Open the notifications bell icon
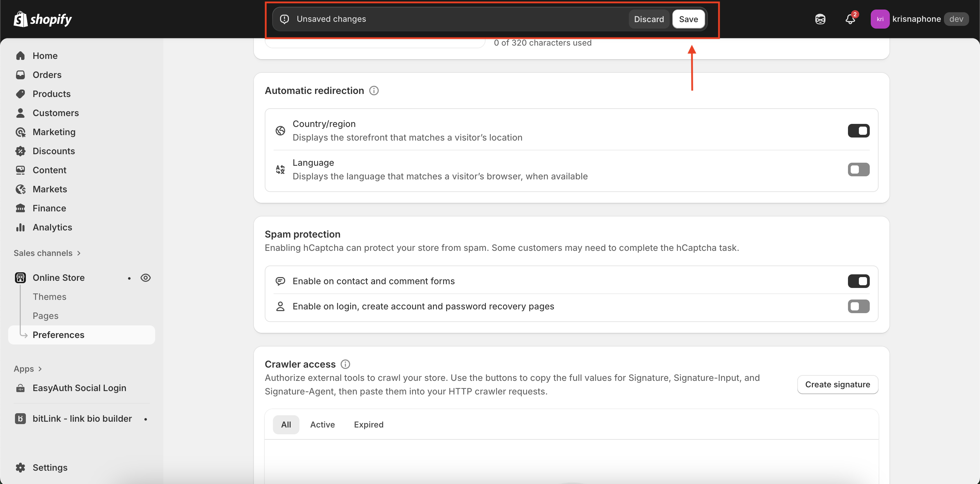Image resolution: width=980 pixels, height=484 pixels. click(850, 19)
